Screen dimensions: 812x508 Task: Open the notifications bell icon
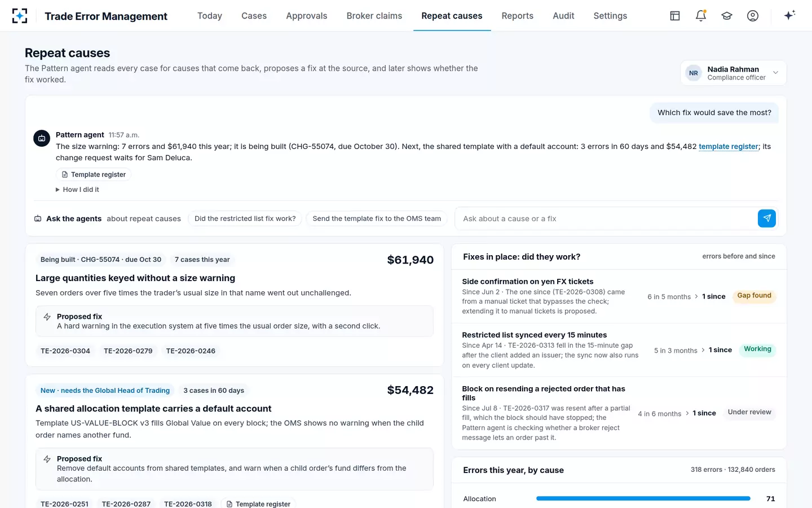(x=701, y=16)
